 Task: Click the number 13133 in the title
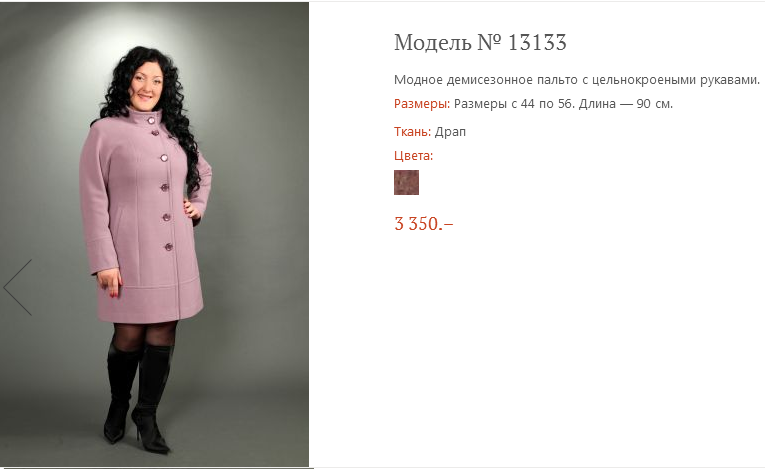pyautogui.click(x=537, y=42)
